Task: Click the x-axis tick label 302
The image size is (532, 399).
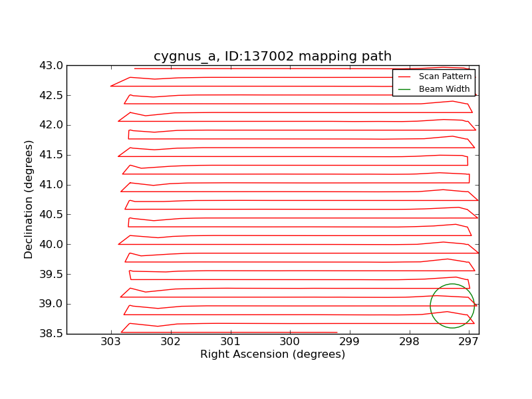Action: [171, 341]
